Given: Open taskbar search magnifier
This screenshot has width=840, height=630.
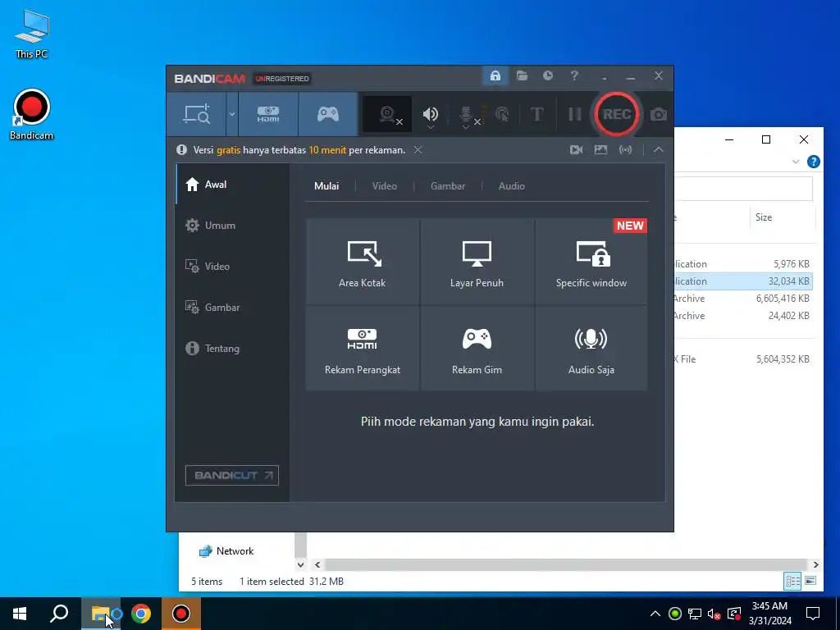Looking at the screenshot, I should click(x=59, y=614).
